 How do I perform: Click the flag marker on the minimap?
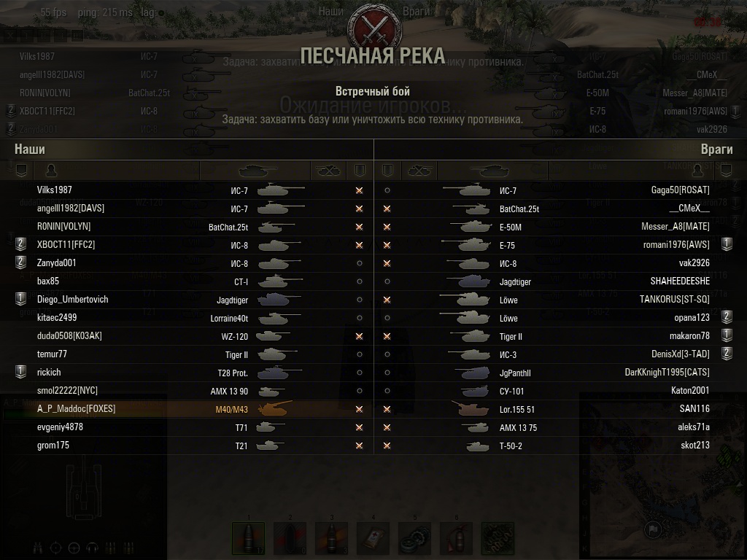652,529
